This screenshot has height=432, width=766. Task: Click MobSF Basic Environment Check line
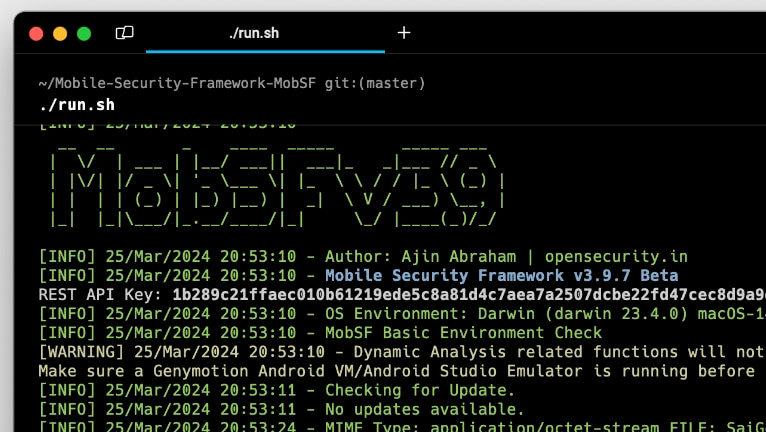pyautogui.click(x=320, y=333)
